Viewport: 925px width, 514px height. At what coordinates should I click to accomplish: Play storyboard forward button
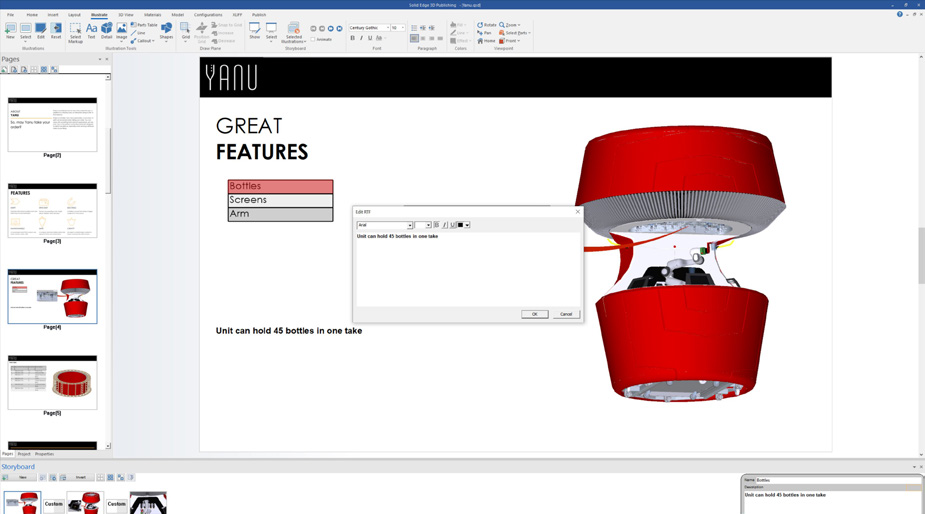coord(330,28)
